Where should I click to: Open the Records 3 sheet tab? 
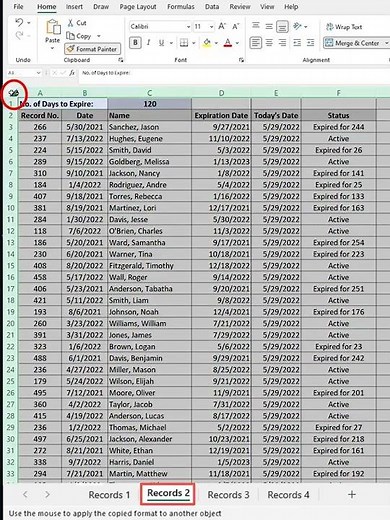point(228,495)
